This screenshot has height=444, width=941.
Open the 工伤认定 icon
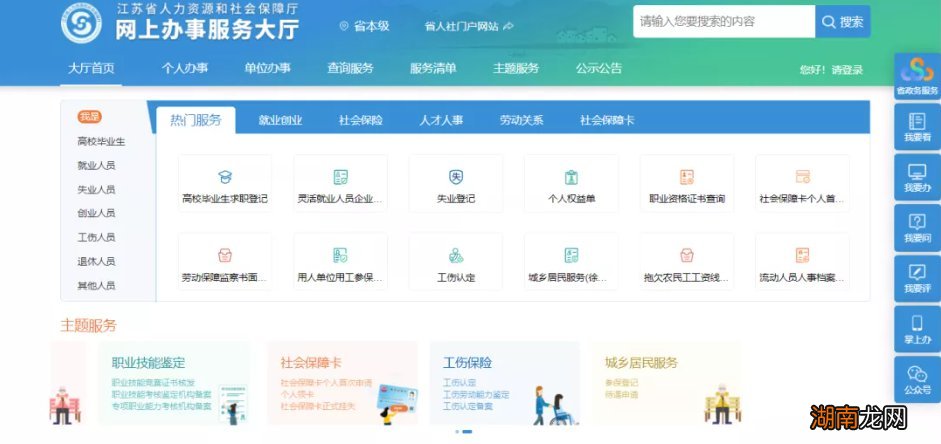tap(456, 256)
